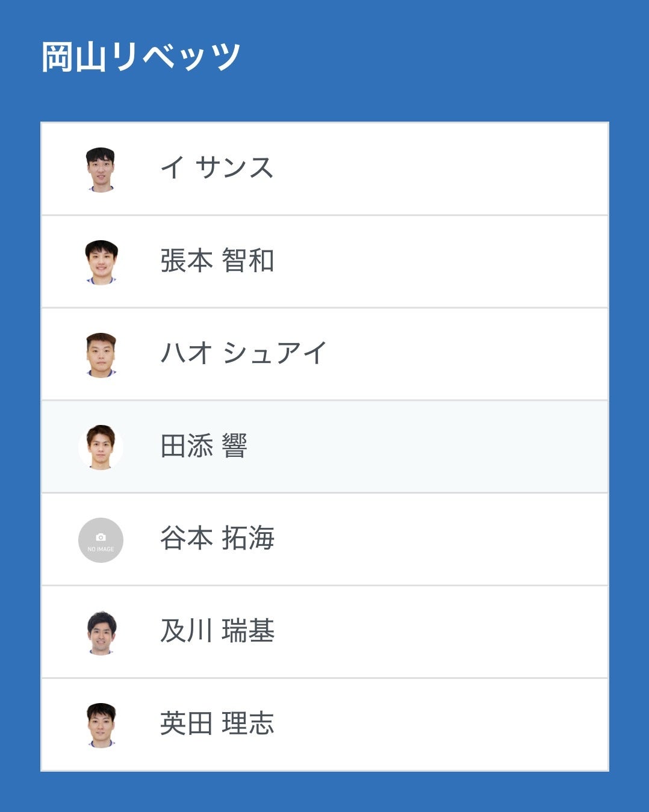The image size is (649, 812).
Task: Open the 田添 響 name link
Action: tap(203, 447)
